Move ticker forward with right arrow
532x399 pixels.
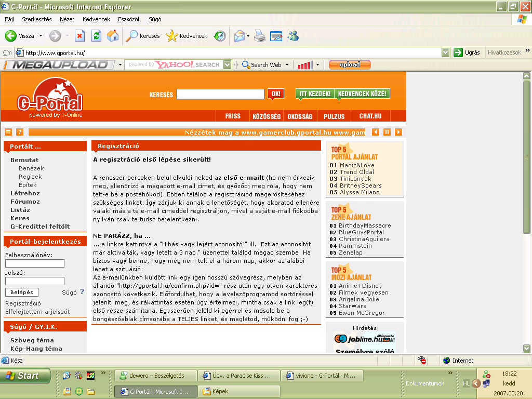(x=398, y=132)
